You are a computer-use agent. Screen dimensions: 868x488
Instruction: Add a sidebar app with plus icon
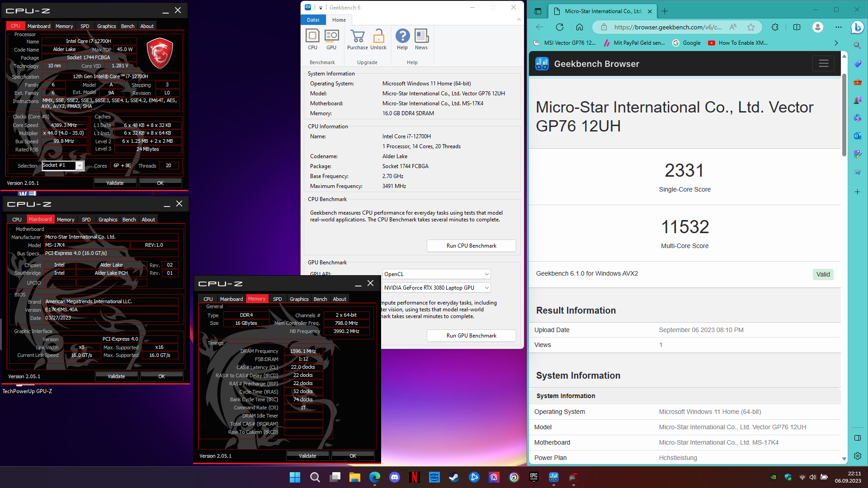857,192
